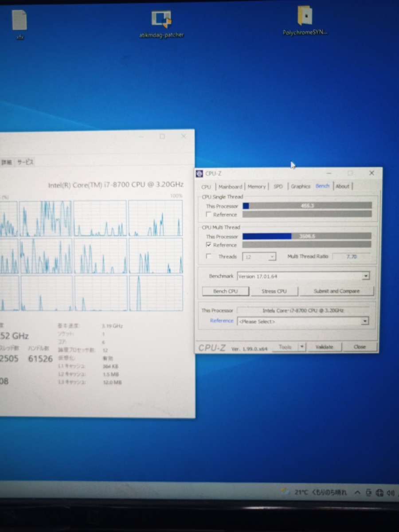Click the 384 KB L1 cache value
This screenshot has height=532, width=399.
110,366
